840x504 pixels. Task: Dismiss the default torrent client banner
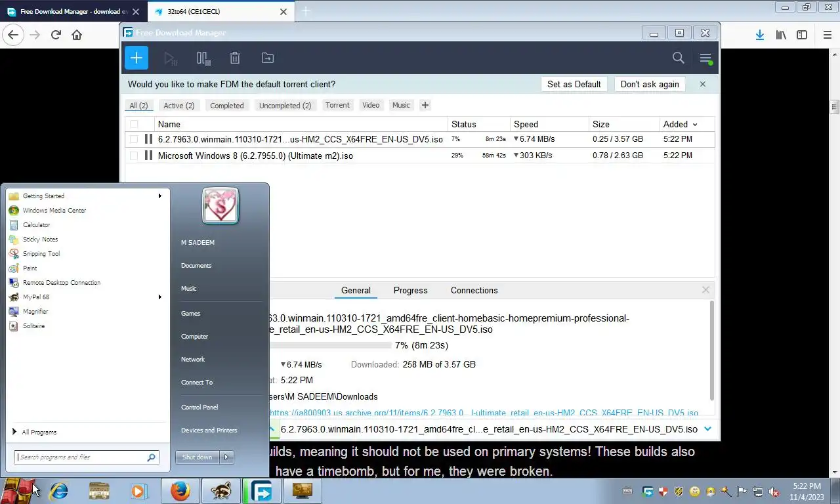[703, 84]
